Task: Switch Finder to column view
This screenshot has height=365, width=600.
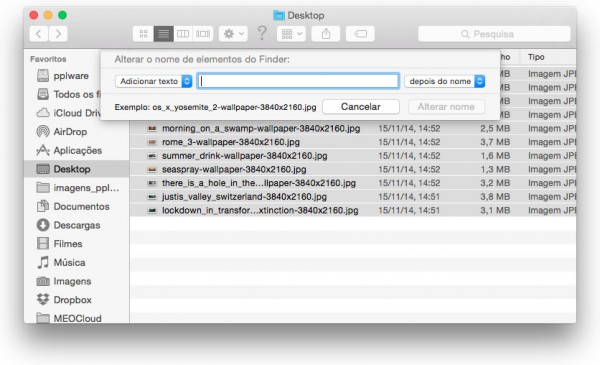Action: pyautogui.click(x=183, y=34)
